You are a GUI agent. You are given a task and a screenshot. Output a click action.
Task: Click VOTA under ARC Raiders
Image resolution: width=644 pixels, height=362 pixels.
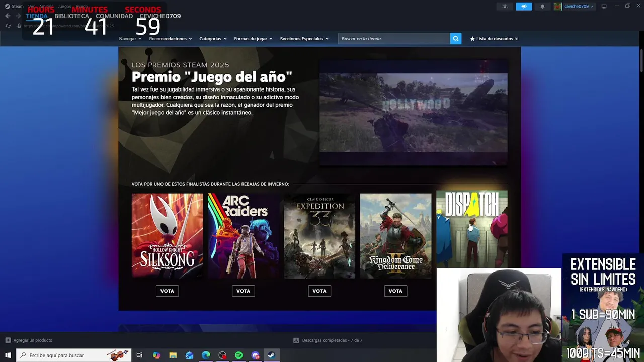pos(243,291)
